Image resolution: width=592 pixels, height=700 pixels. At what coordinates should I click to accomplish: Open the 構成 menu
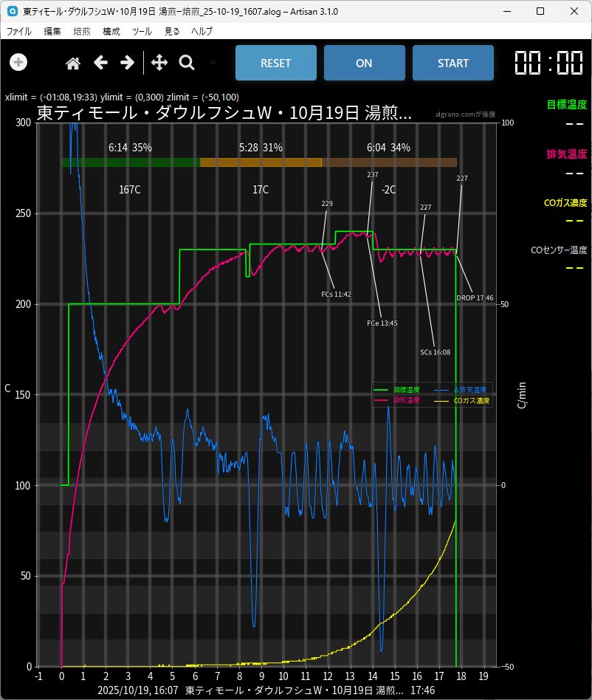(111, 31)
